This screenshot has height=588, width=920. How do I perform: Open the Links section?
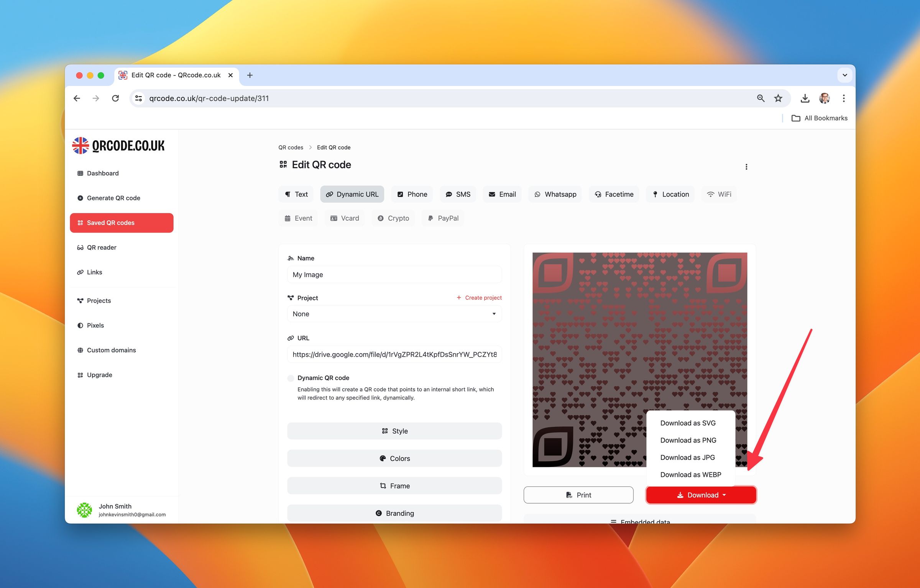click(x=94, y=272)
